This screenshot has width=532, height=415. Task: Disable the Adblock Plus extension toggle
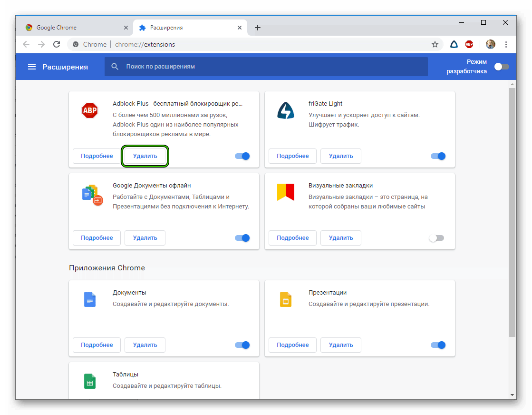[242, 156]
